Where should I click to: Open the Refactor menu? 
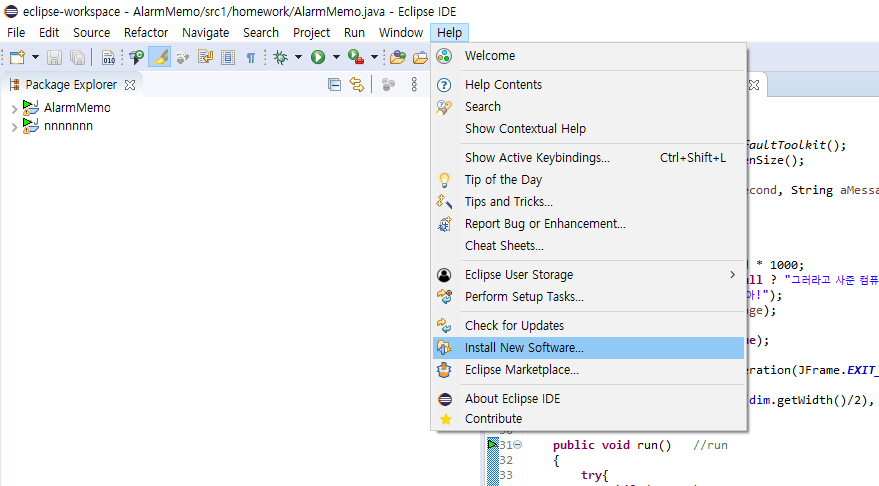point(146,33)
